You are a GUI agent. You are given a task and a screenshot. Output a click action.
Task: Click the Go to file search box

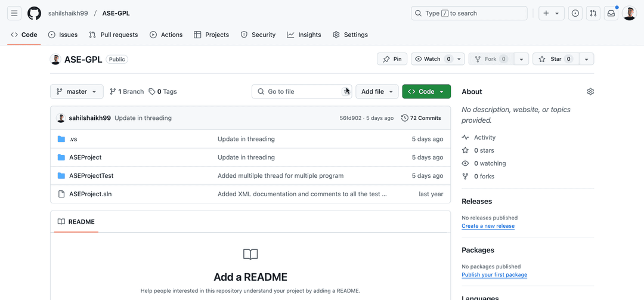[x=302, y=92]
